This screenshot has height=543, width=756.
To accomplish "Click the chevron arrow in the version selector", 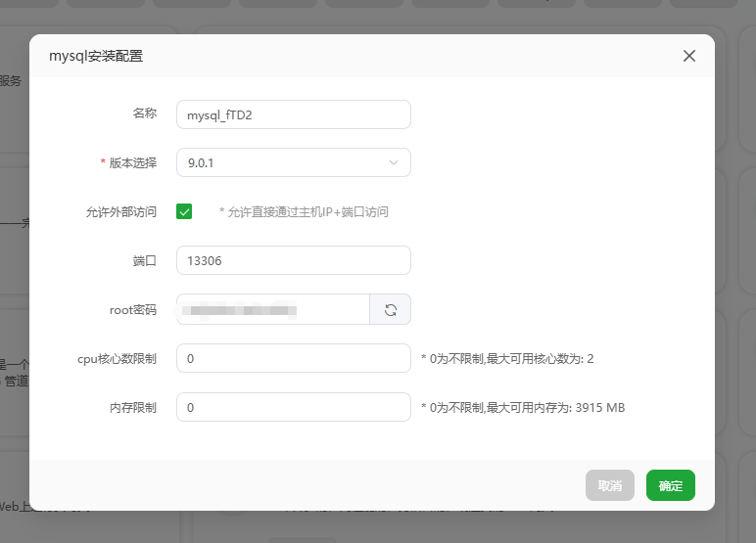I will point(394,162).
